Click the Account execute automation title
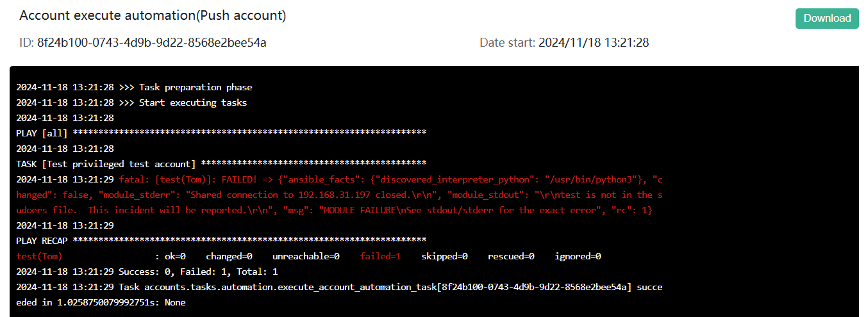Image resolution: width=868 pixels, height=317 pixels. point(153,15)
